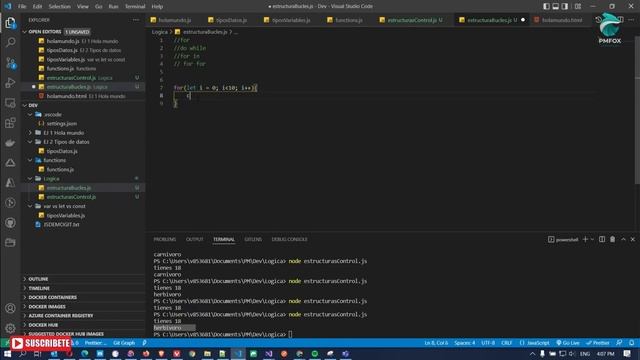Screen dimensions: 640x360
Task: Open the File menu
Action: coord(22,7)
